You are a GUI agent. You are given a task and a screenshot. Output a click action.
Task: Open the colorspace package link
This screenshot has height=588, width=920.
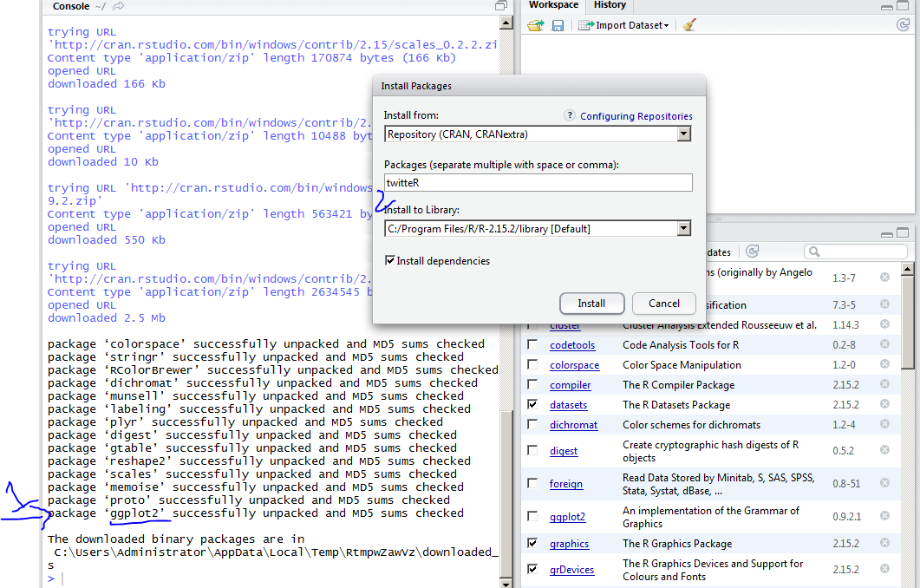coord(574,365)
